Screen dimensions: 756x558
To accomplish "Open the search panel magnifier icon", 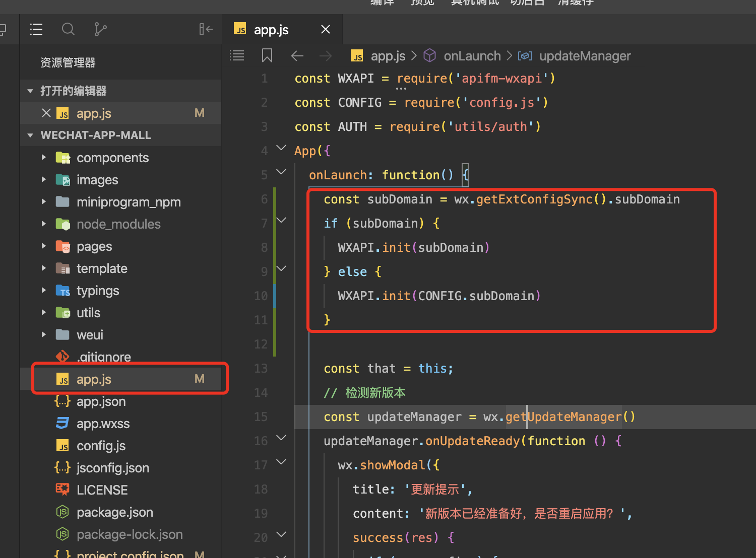I will [x=68, y=29].
